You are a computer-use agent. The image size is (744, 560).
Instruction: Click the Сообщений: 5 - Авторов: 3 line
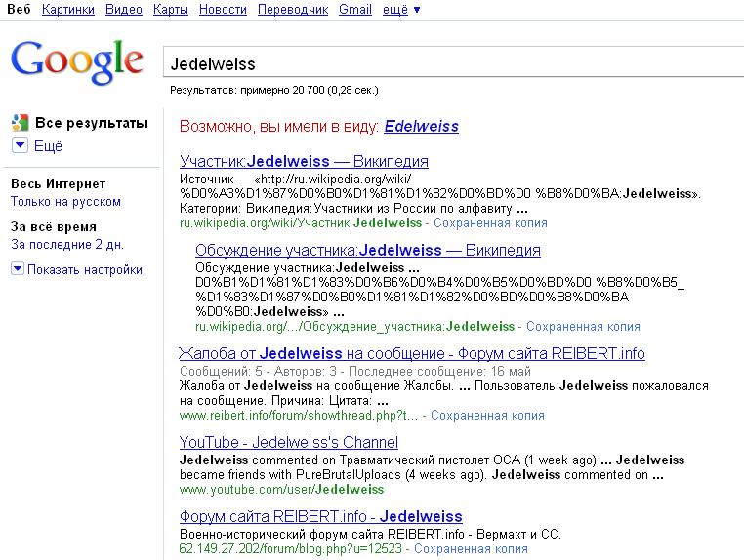click(x=355, y=372)
